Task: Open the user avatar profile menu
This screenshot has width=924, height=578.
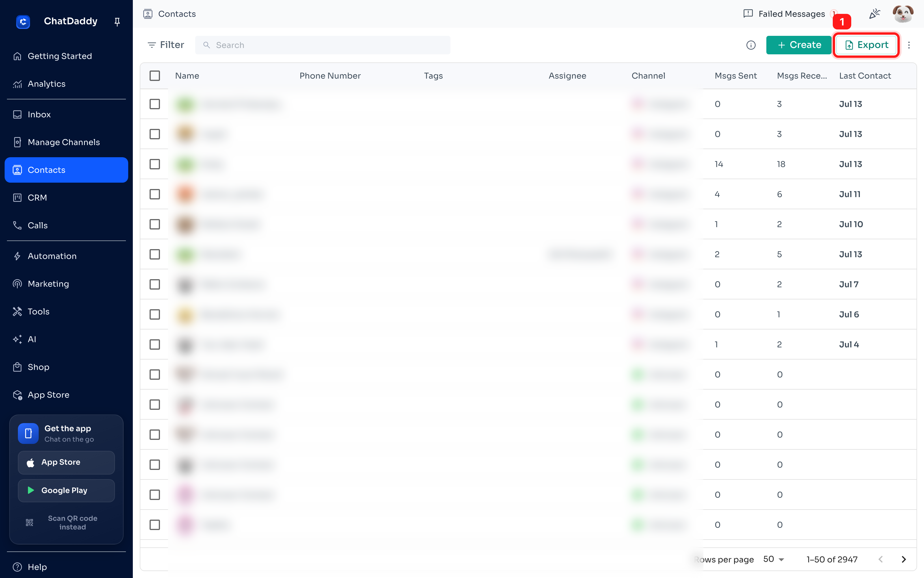Action: (903, 14)
